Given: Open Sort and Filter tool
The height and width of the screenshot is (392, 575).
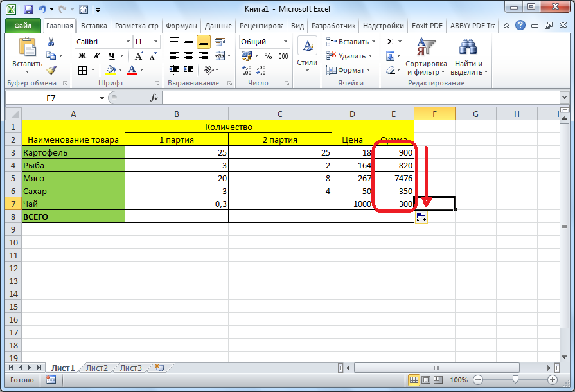Looking at the screenshot, I should click(x=426, y=57).
